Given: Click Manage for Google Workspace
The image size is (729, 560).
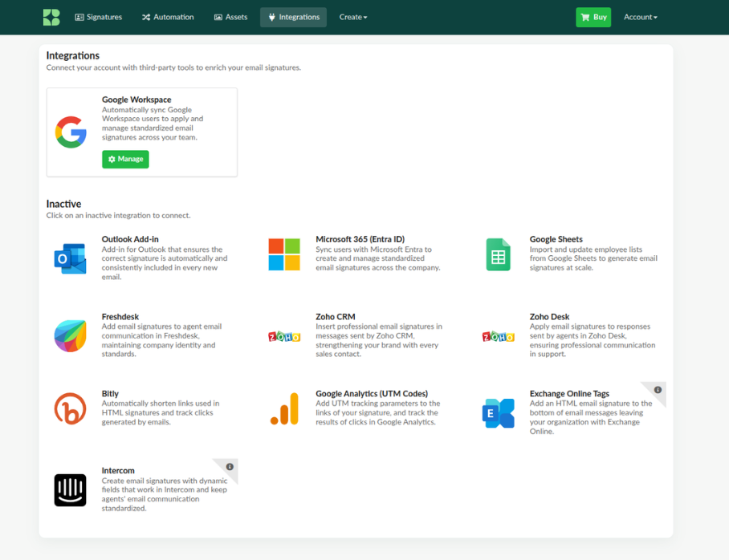Looking at the screenshot, I should 125,159.
